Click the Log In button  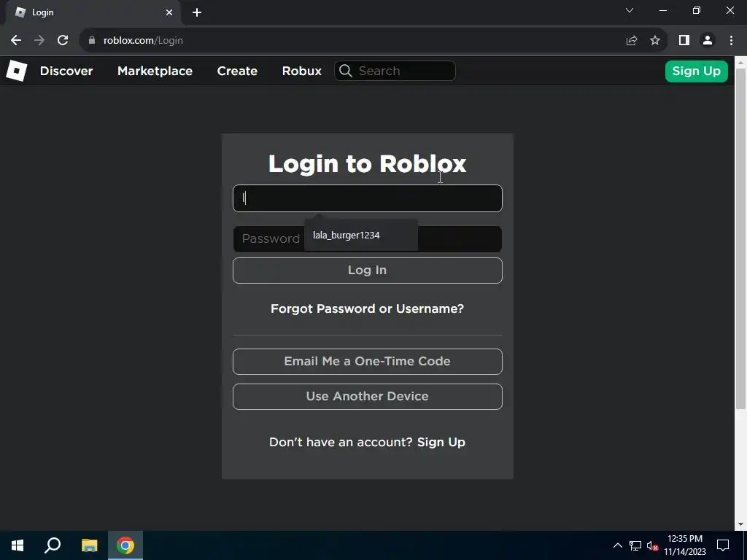click(x=368, y=271)
